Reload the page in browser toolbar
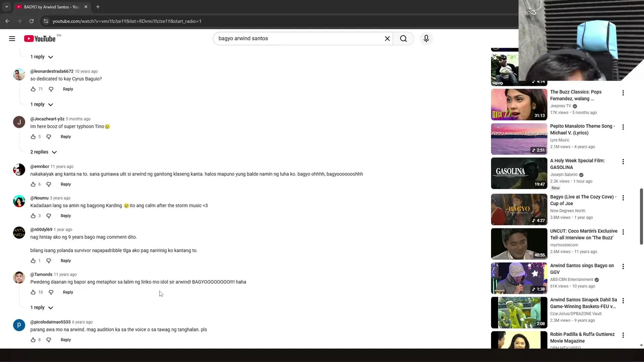Viewport: 644px width, 362px height. (31, 21)
